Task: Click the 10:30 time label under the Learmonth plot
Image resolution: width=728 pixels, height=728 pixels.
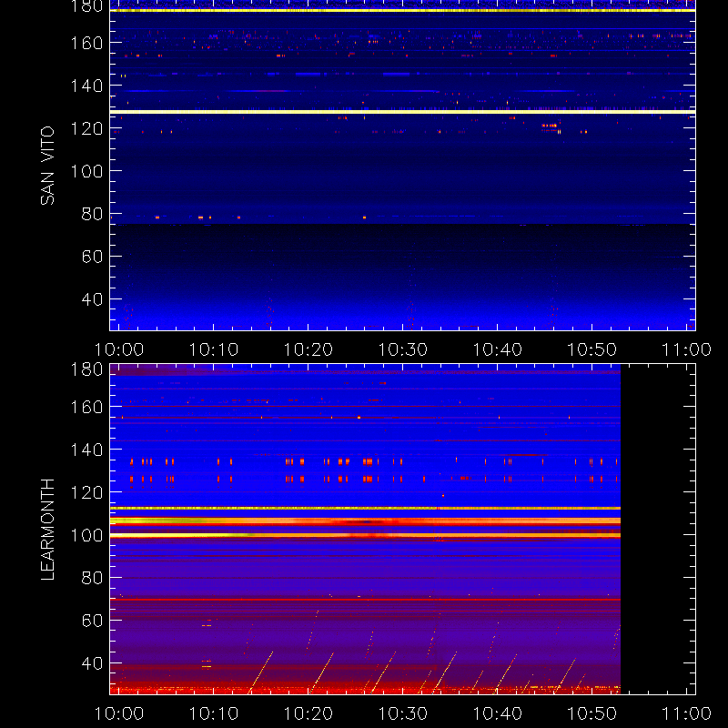Action: point(403,713)
